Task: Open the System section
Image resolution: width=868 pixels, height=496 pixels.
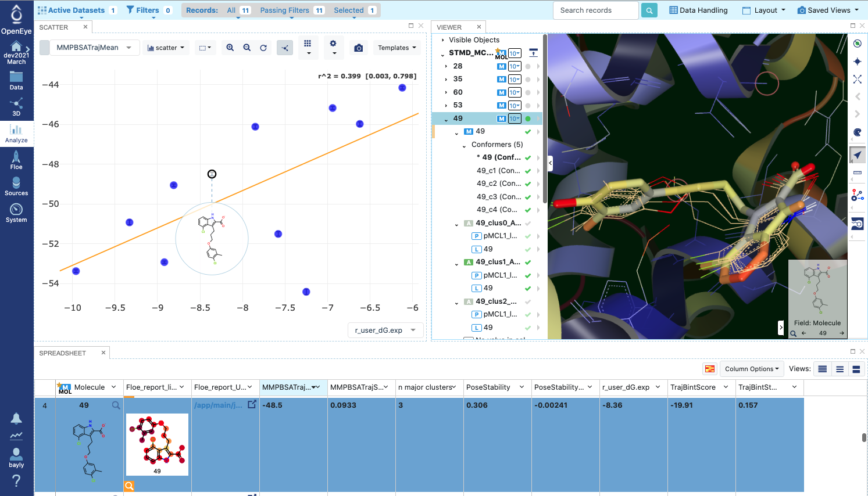Action: click(16, 213)
